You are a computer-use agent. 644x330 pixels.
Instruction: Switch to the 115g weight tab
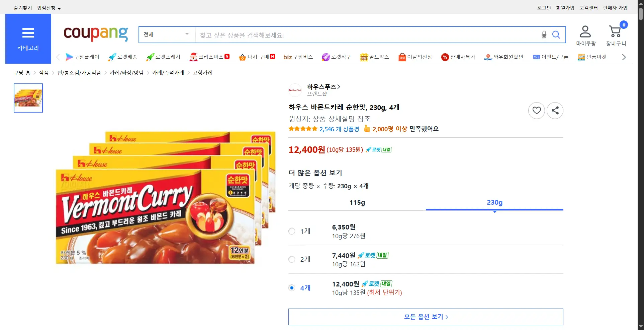357,202
